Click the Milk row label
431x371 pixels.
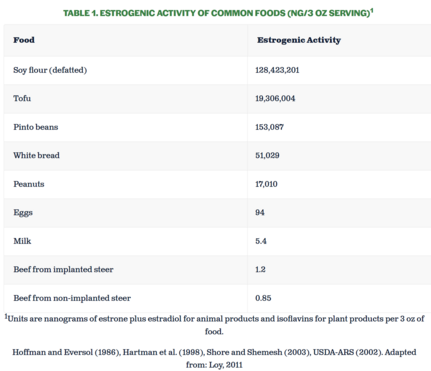[x=22, y=241]
